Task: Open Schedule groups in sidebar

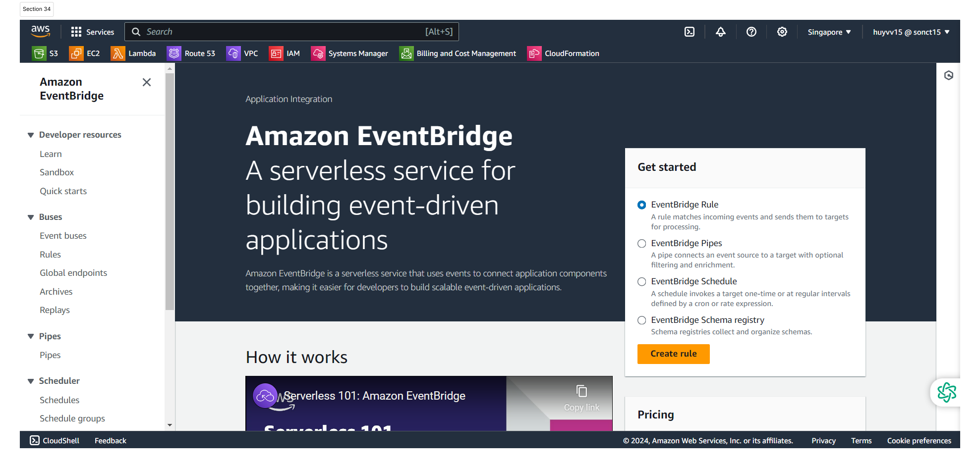Action: pos(72,418)
